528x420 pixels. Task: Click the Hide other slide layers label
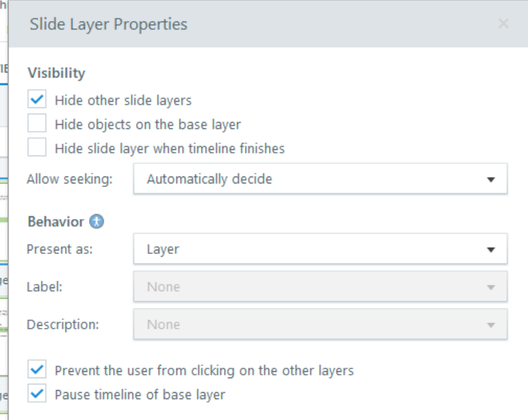(x=123, y=100)
